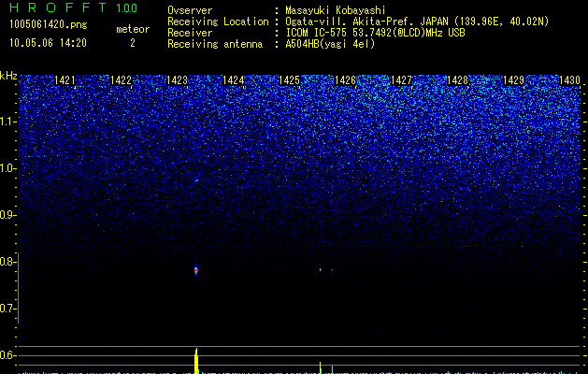Viewport: 588px width, 374px height.
Task: Click the cyan dot at 0.97 kHz
Action: [196, 180]
